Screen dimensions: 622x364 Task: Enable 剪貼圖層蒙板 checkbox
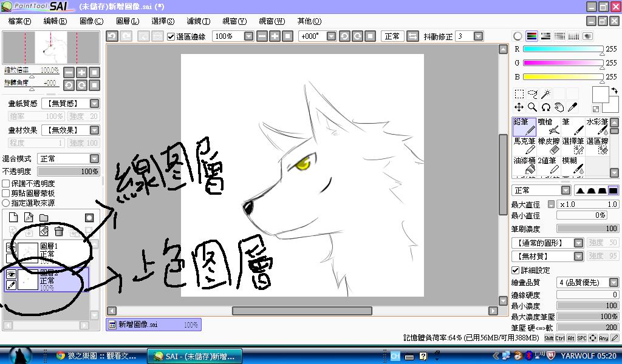6,194
